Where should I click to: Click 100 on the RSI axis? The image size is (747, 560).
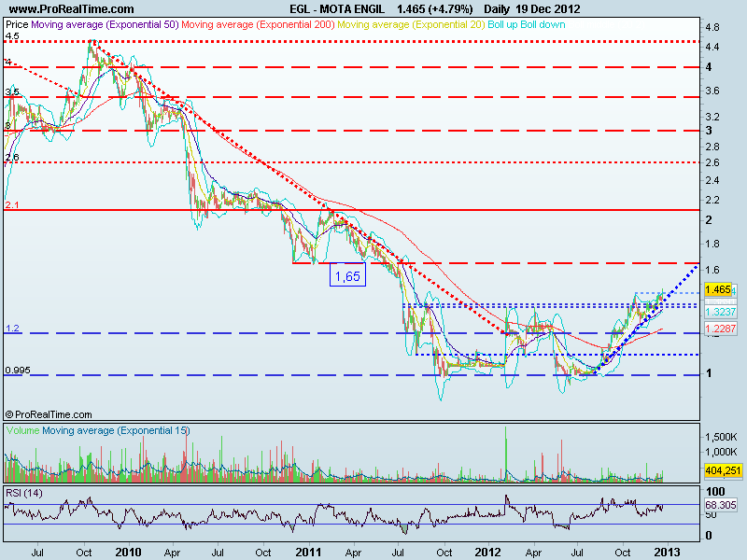tap(715, 492)
